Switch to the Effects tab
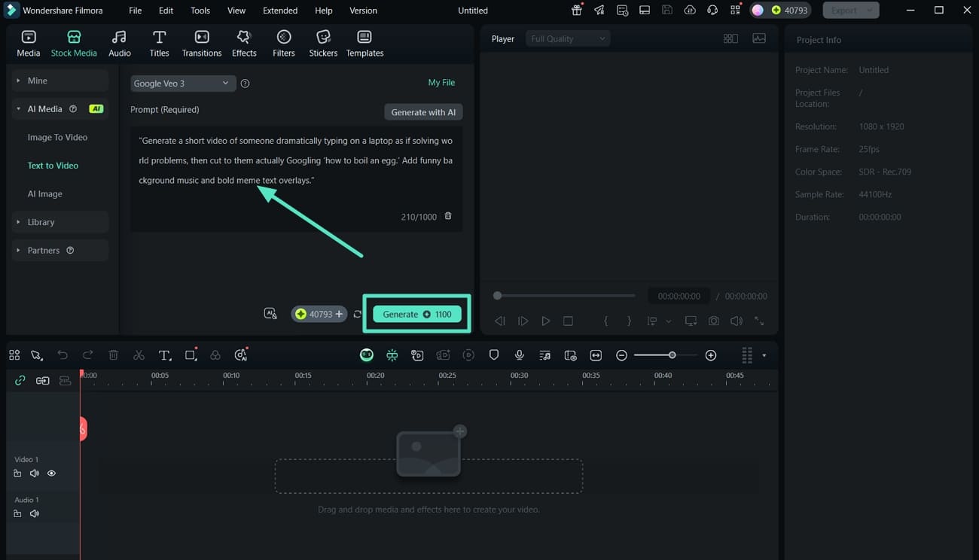 [244, 44]
